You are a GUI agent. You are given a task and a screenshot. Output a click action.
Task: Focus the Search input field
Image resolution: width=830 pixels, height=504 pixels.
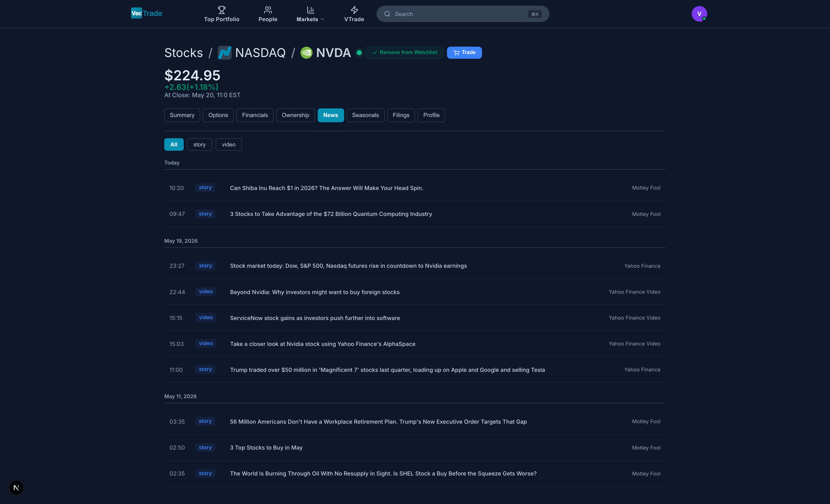pos(463,14)
